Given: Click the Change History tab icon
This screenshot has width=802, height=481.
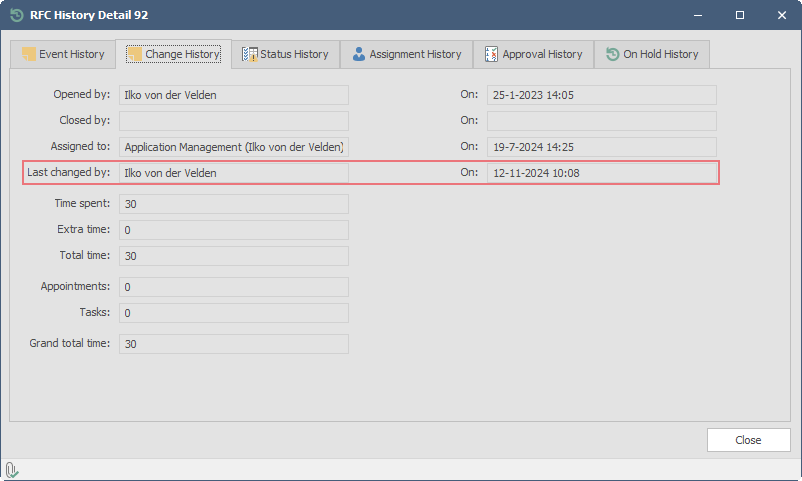Looking at the screenshot, I should click(133, 54).
